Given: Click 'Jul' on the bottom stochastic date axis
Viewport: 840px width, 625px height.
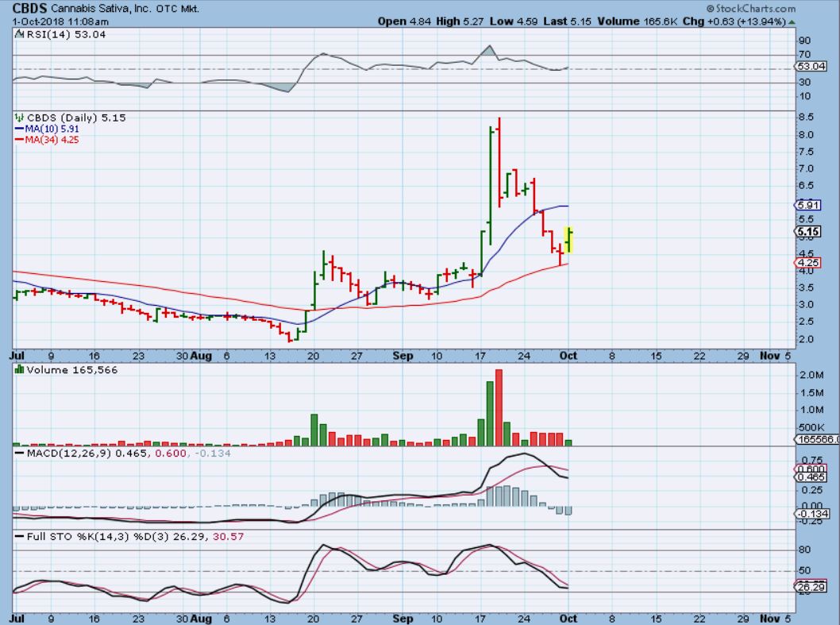Looking at the screenshot, I should click(17, 619).
